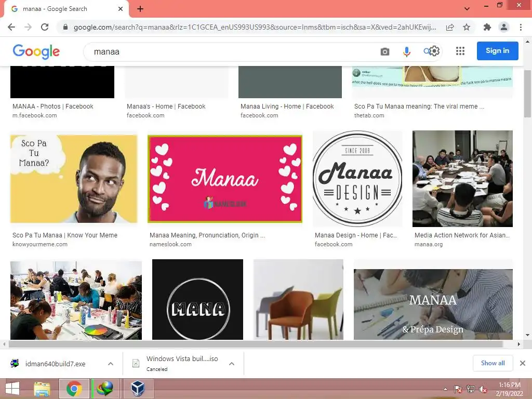Click Show all downloads button

tap(493, 363)
